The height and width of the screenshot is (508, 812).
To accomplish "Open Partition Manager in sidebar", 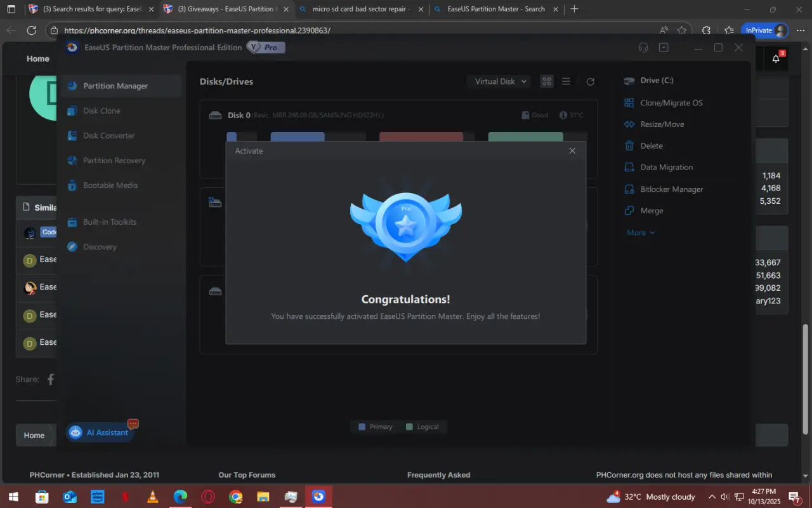I will (x=121, y=86).
